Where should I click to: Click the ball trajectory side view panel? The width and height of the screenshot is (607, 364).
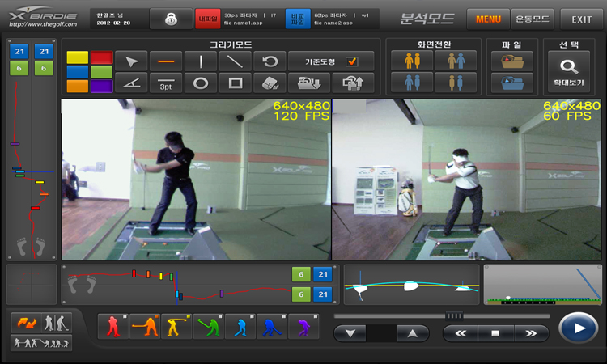pyautogui.click(x=542, y=285)
